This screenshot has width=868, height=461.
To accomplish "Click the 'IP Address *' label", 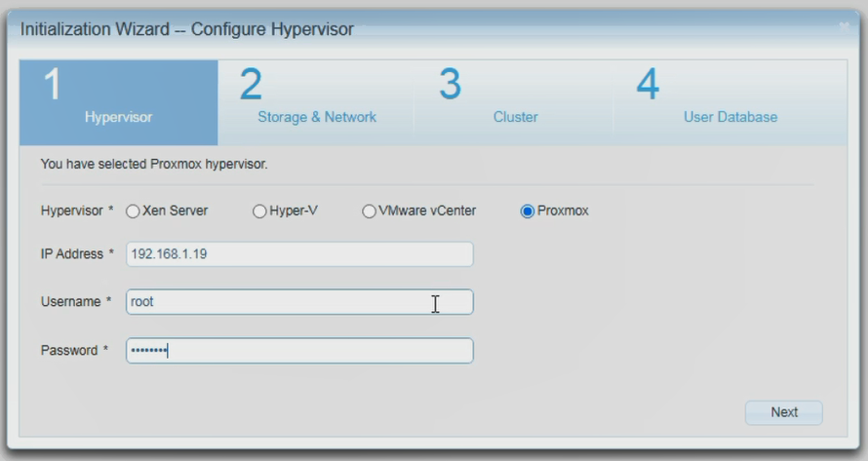I will pos(77,254).
